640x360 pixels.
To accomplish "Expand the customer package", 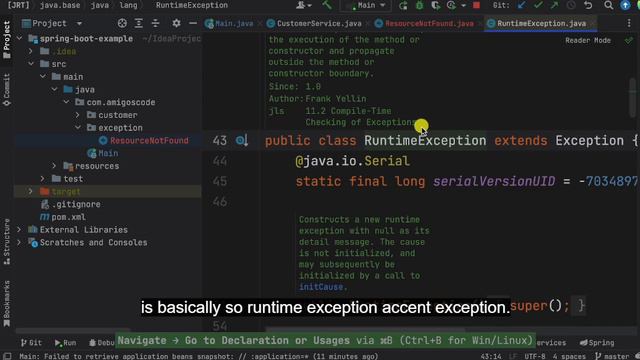I will pyautogui.click(x=78, y=115).
